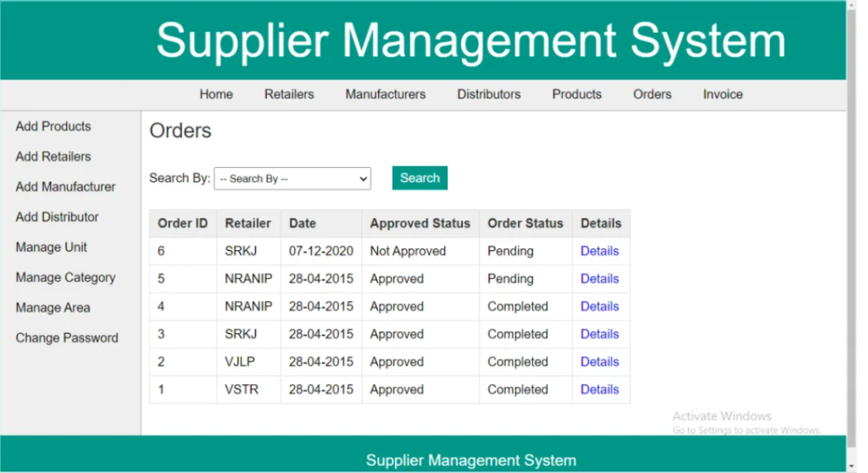
Task: Click the Retailer column header
Action: [x=248, y=223]
